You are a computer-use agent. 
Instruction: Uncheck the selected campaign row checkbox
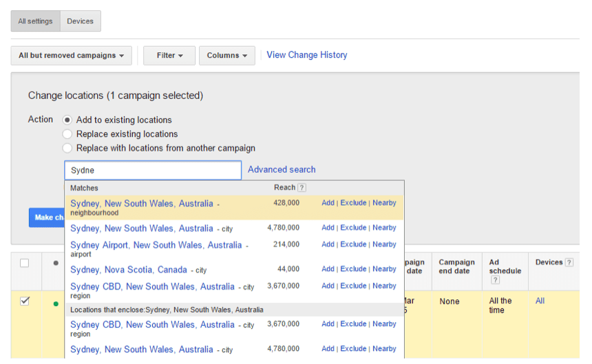pos(25,301)
